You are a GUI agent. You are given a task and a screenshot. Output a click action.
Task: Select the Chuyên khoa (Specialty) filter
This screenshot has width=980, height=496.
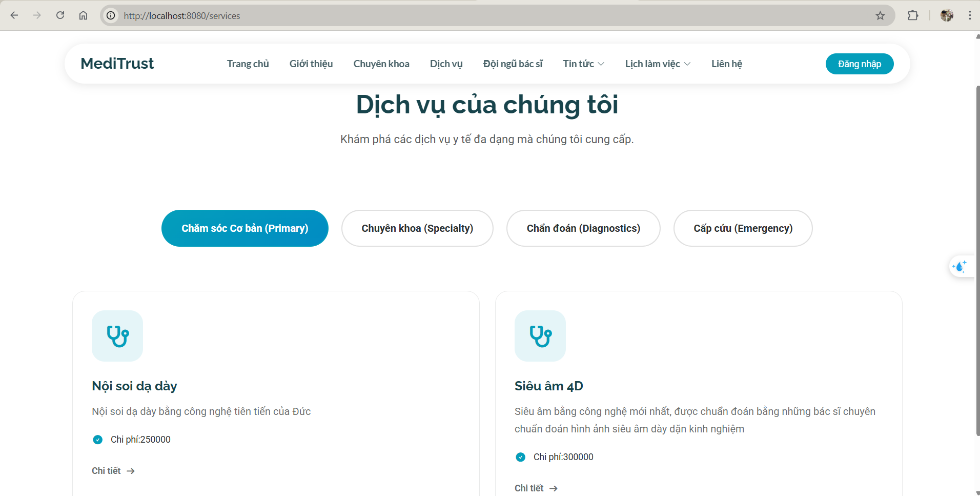[x=417, y=228]
